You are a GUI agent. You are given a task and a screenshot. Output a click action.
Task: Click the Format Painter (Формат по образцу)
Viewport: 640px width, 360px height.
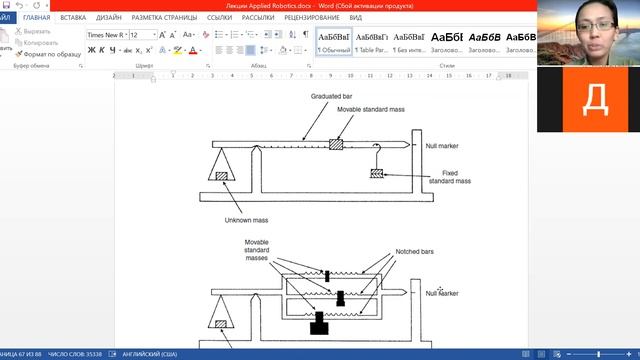48,54
